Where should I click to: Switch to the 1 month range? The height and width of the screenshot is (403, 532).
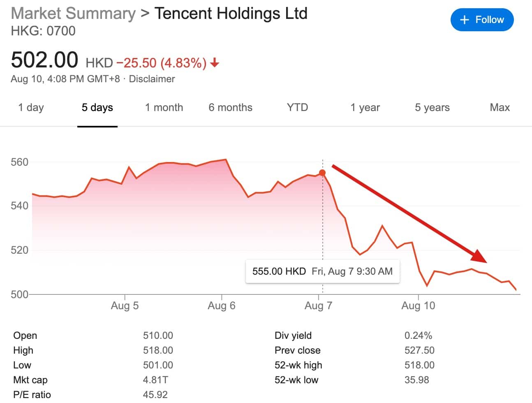164,108
